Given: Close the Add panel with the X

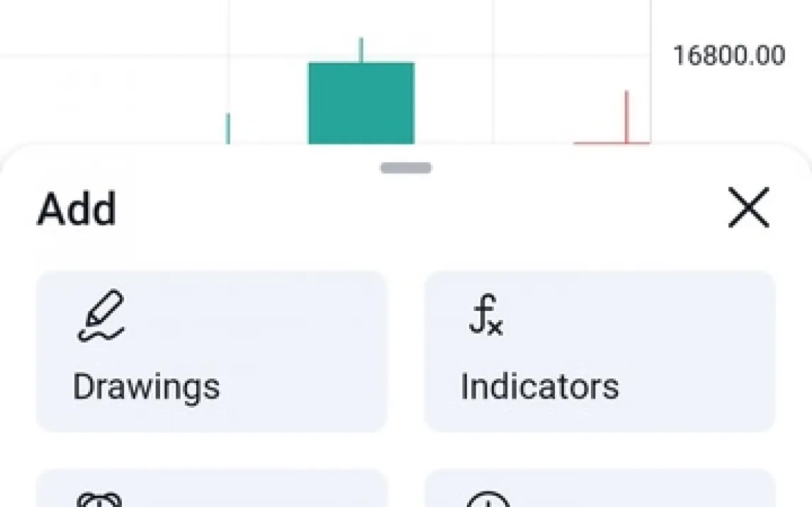Looking at the screenshot, I should 748,209.
